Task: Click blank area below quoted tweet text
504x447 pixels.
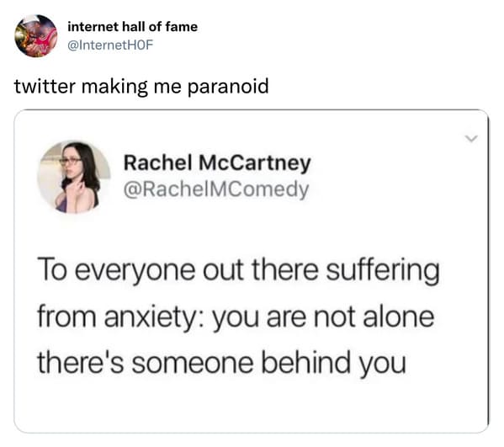Action: point(251,407)
